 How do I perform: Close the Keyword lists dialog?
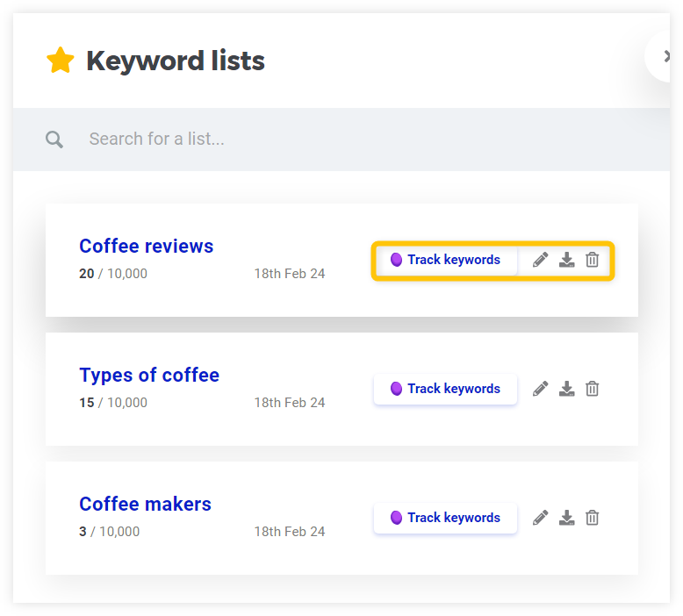(x=666, y=57)
